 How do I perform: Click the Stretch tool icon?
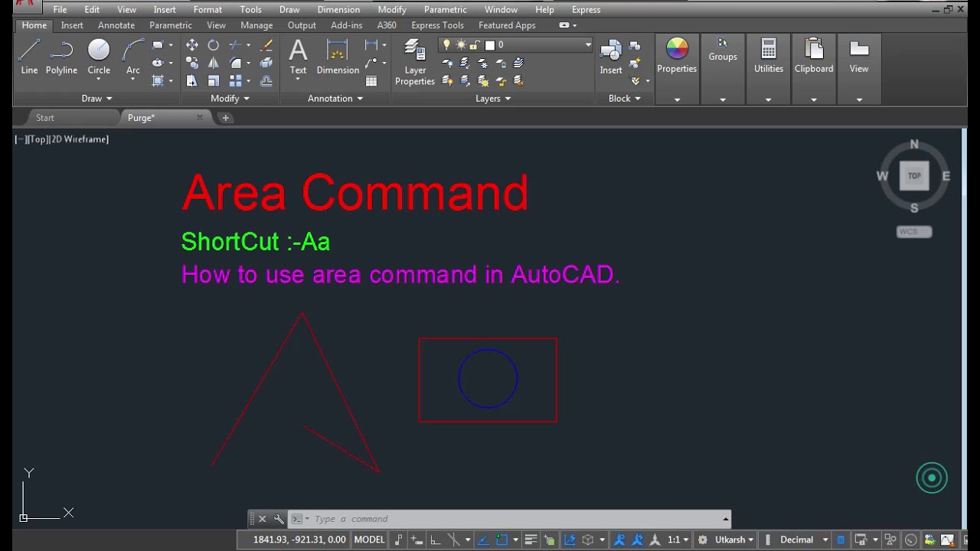click(192, 80)
